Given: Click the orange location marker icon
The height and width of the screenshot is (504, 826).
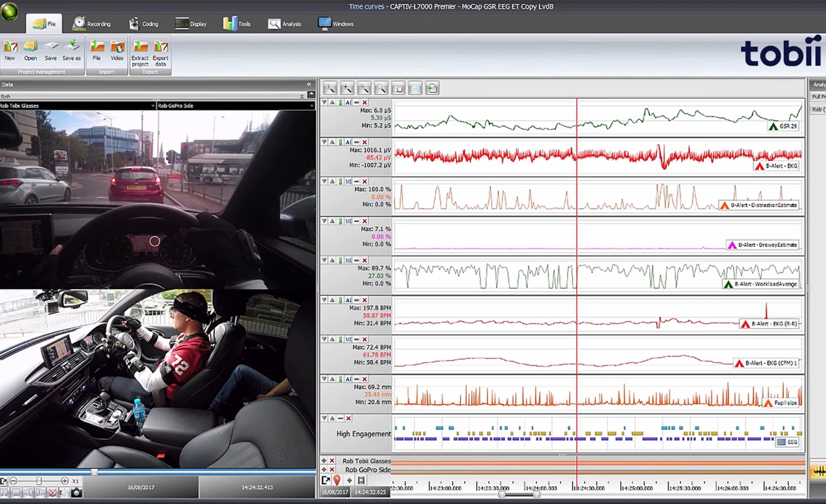Looking at the screenshot, I should [x=337, y=480].
